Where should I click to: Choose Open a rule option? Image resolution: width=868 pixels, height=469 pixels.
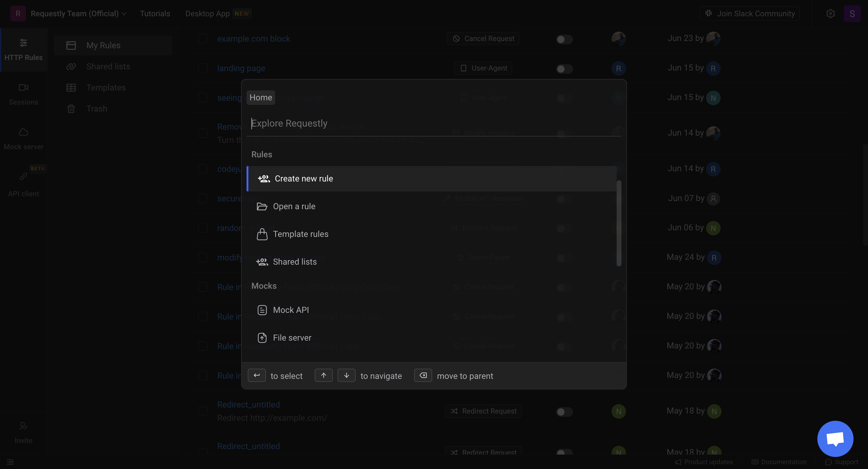(x=432, y=206)
